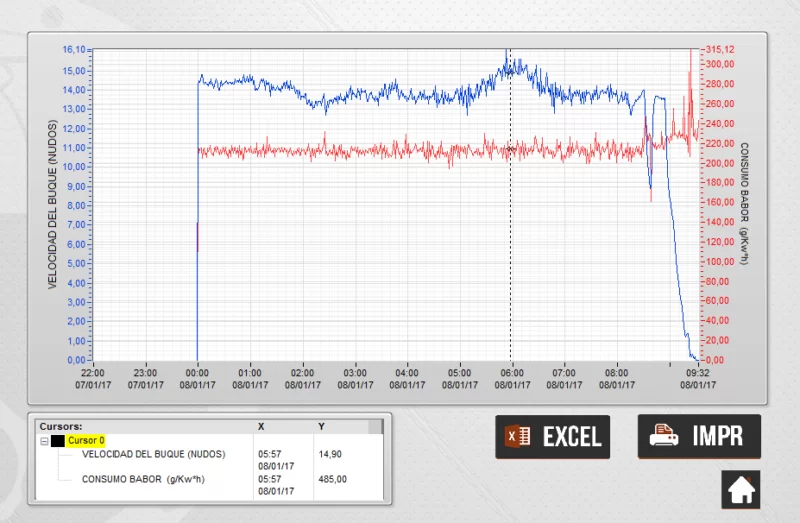The height and width of the screenshot is (523, 800).
Task: Click the black Cursor 0 color swatch
Action: coord(58,440)
